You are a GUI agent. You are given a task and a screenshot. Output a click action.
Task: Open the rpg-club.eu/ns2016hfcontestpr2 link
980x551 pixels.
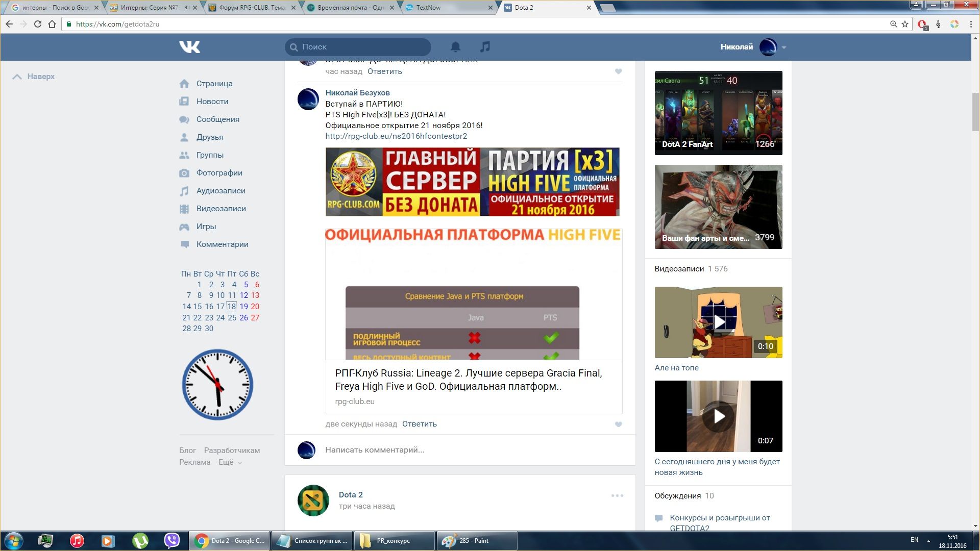coord(396,136)
